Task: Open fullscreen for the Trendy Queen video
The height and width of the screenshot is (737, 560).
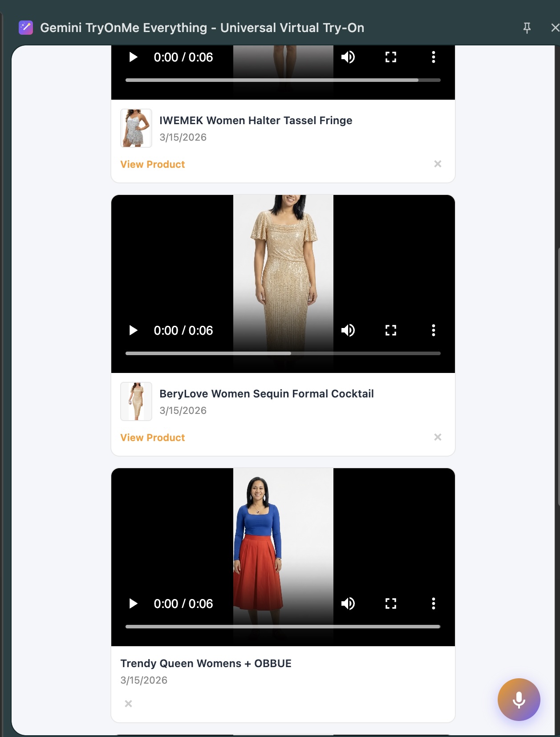Action: 391,603
